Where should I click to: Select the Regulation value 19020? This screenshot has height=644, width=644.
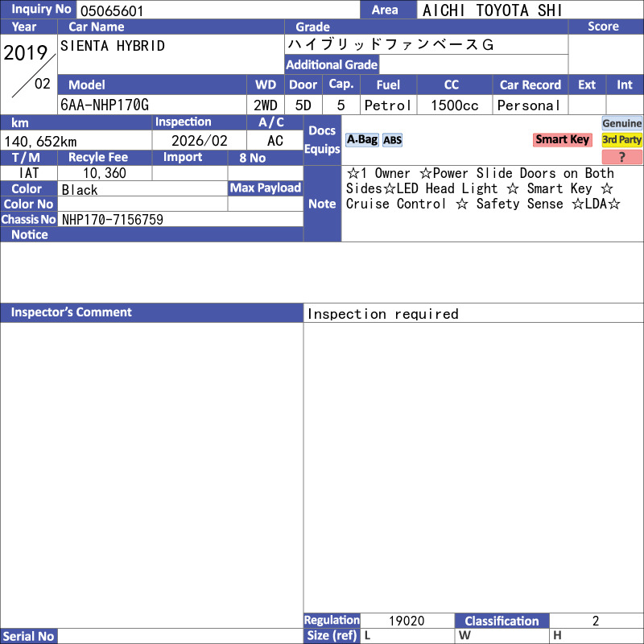[x=407, y=621]
